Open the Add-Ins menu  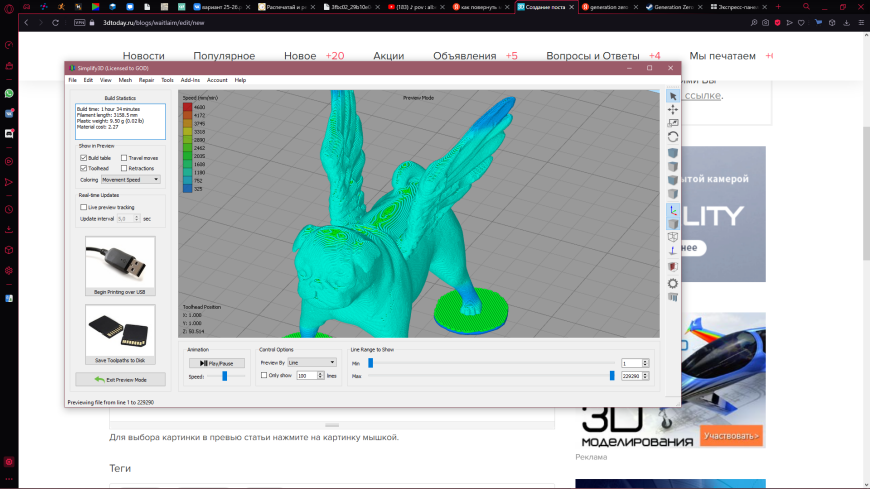[x=190, y=80]
